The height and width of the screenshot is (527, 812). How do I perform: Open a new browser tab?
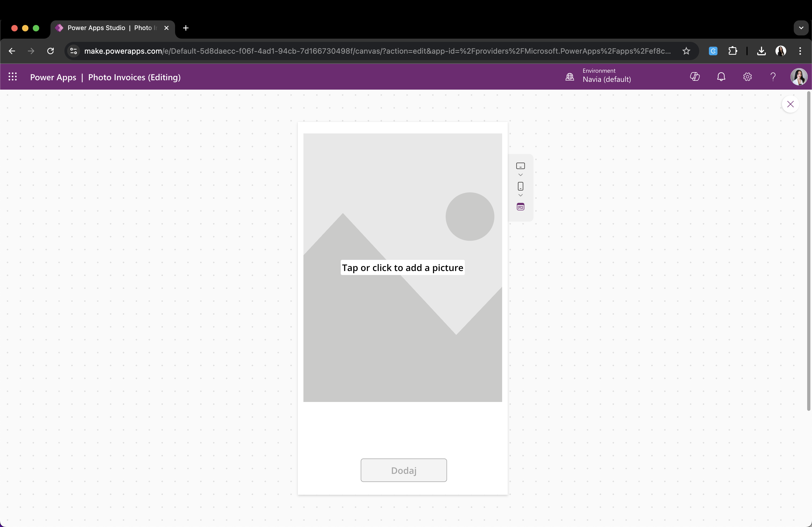186,28
